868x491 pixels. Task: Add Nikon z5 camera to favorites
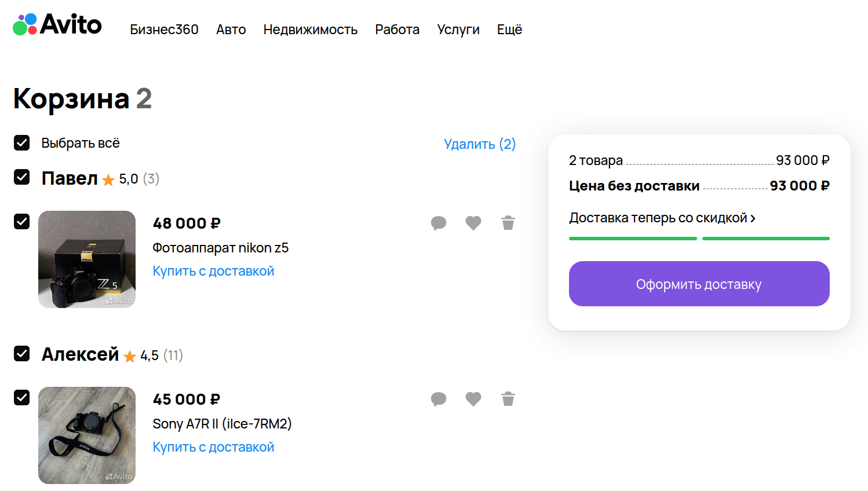pos(473,223)
